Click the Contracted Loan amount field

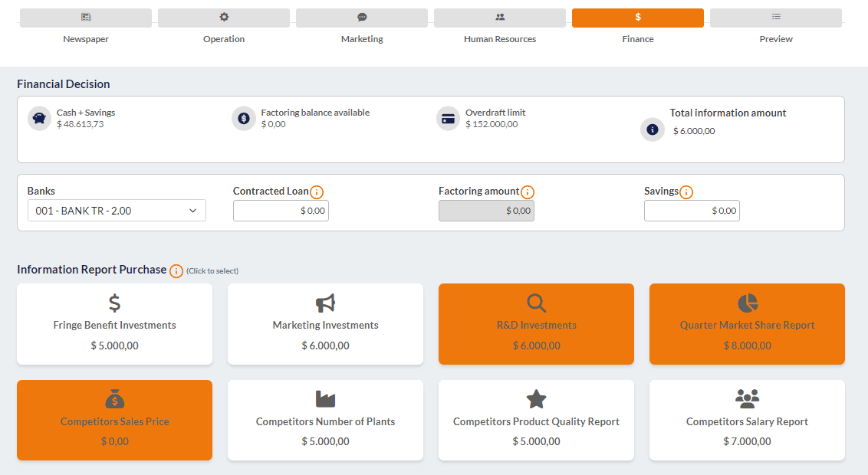pyautogui.click(x=281, y=211)
